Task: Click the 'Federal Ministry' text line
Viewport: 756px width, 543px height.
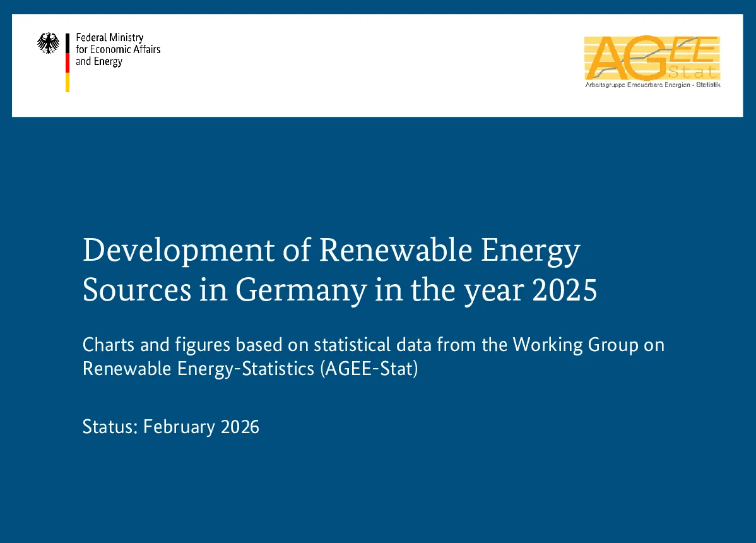Action: point(109,38)
